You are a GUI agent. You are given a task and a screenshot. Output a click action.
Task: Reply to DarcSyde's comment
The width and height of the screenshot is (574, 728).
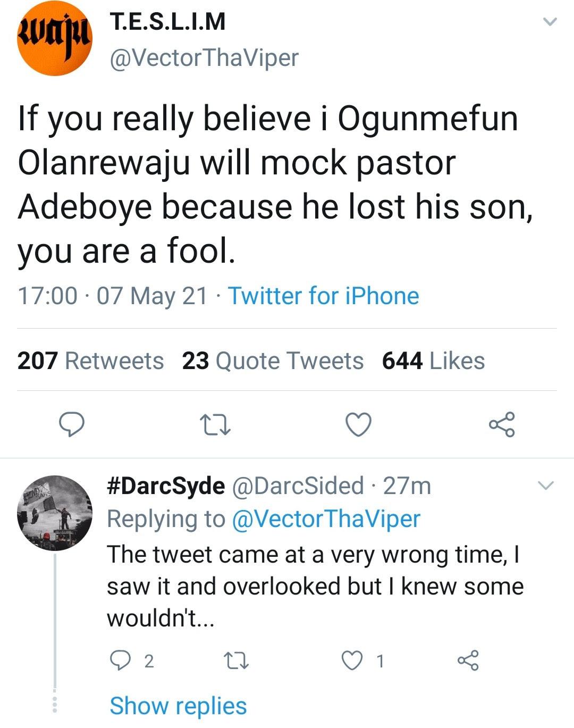pos(131,660)
